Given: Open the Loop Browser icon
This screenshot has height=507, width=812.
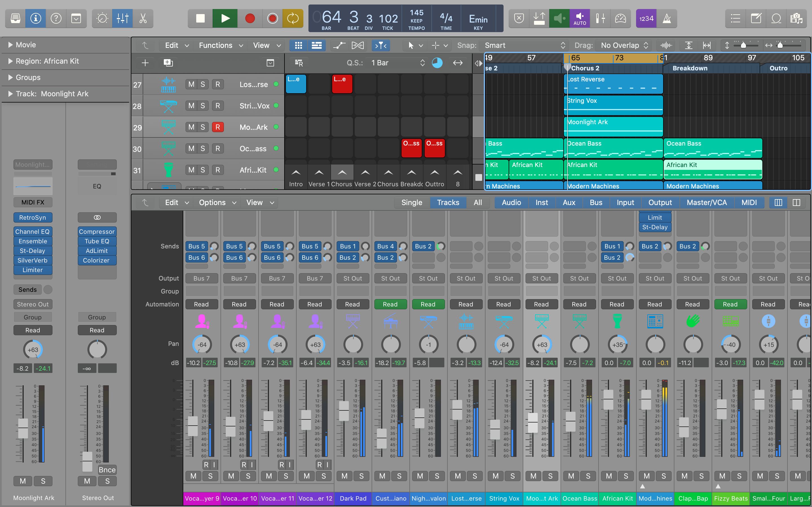Looking at the screenshot, I should pyautogui.click(x=776, y=18).
